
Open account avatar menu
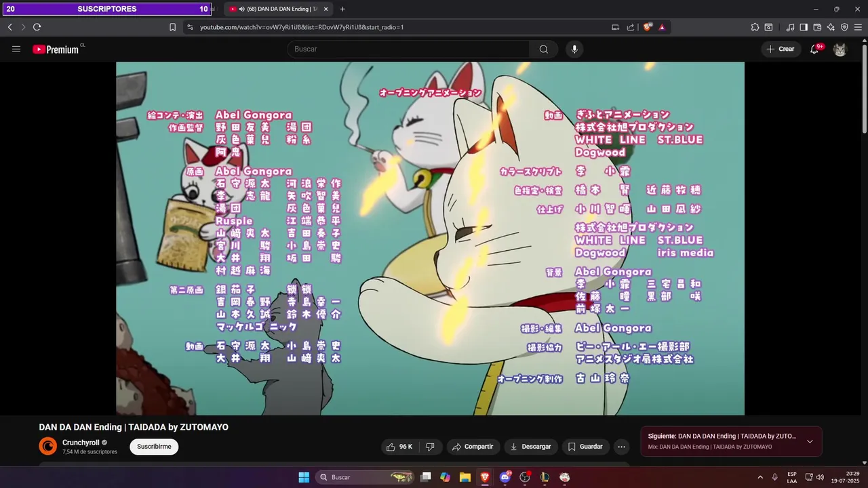point(840,49)
